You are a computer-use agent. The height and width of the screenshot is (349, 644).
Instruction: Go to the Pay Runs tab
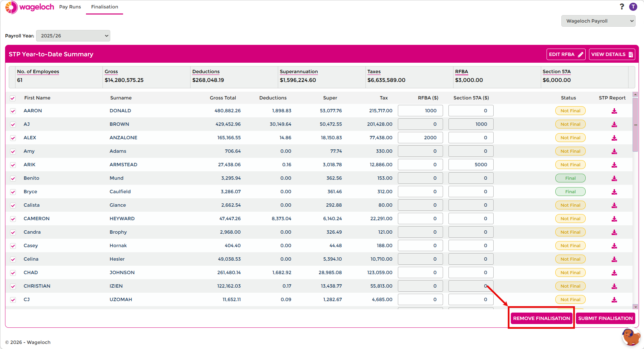point(70,7)
